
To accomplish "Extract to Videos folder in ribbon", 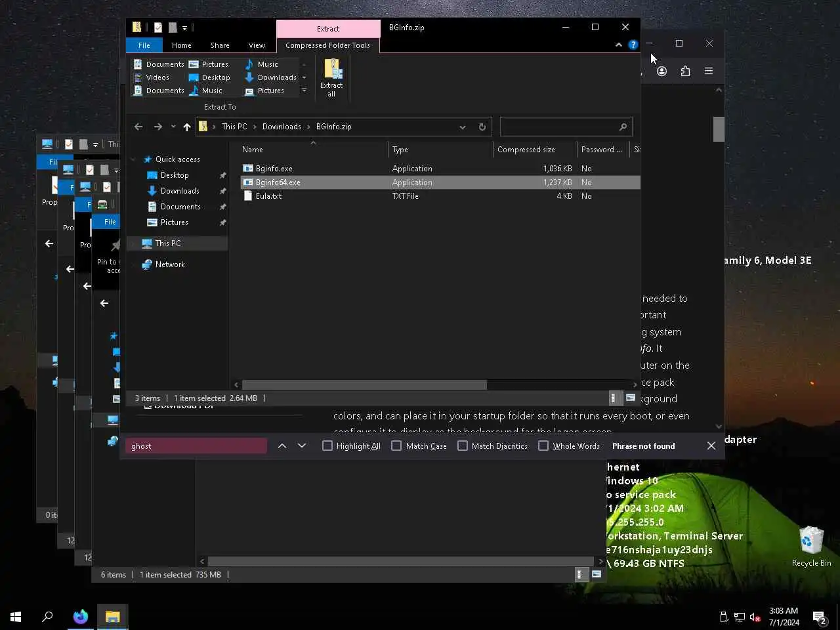I will pyautogui.click(x=151, y=77).
